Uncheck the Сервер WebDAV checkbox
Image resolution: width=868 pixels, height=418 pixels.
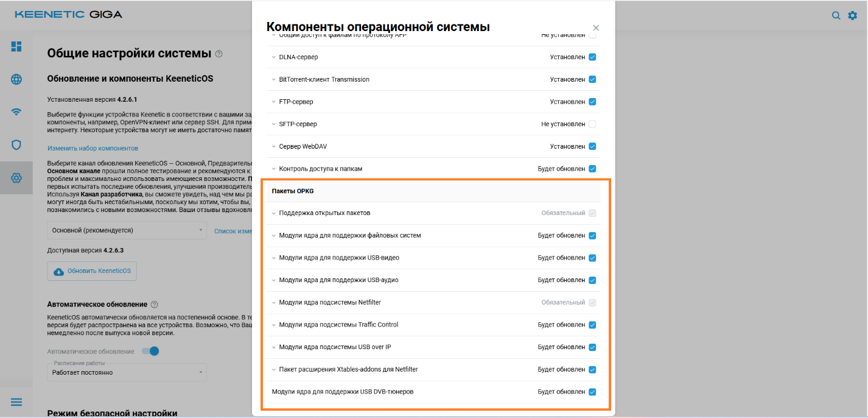click(x=592, y=146)
